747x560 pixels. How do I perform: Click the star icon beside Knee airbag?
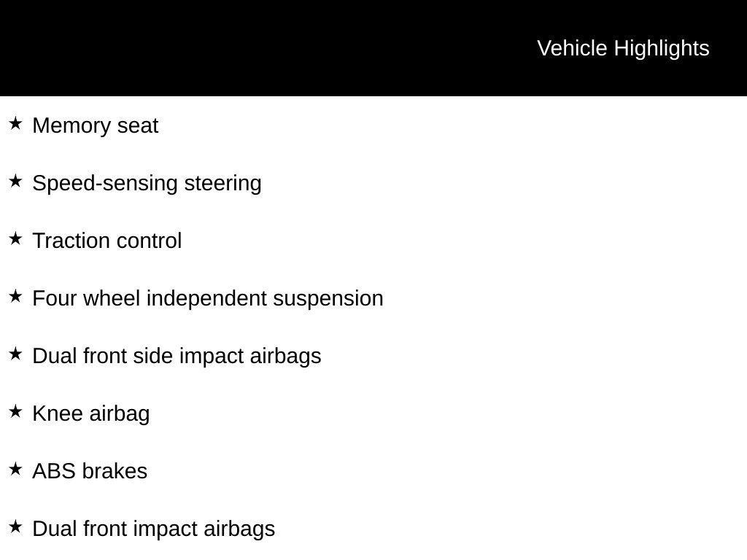[x=15, y=411]
